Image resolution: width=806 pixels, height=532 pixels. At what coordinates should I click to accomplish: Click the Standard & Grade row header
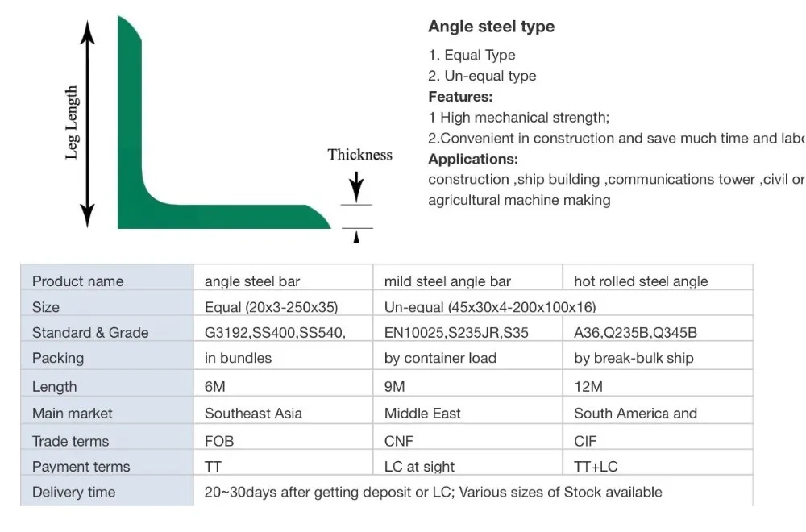(x=90, y=333)
